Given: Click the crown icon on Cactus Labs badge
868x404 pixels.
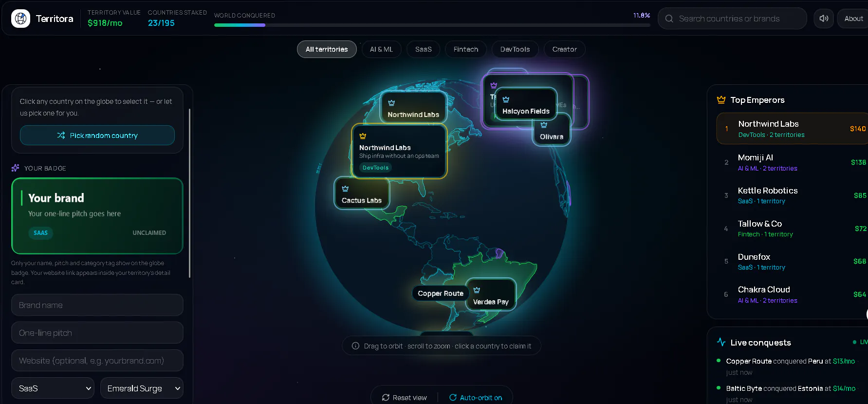Looking at the screenshot, I should click(345, 189).
